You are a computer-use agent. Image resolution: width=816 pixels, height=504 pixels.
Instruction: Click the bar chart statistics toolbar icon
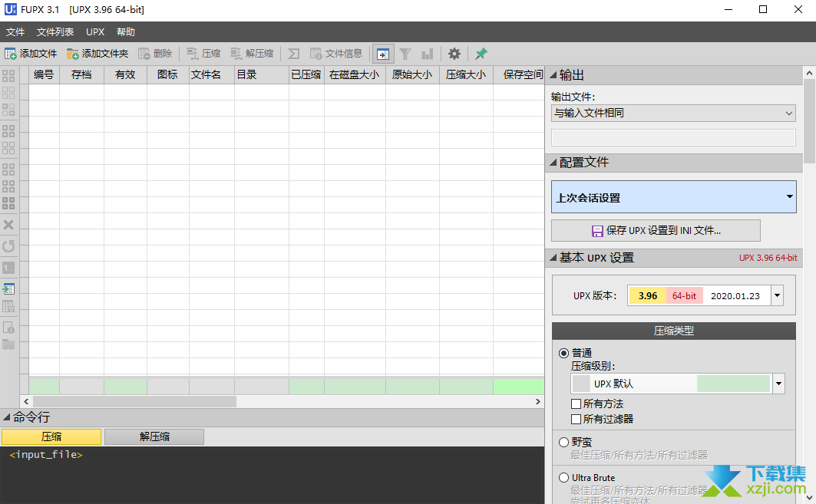[428, 54]
